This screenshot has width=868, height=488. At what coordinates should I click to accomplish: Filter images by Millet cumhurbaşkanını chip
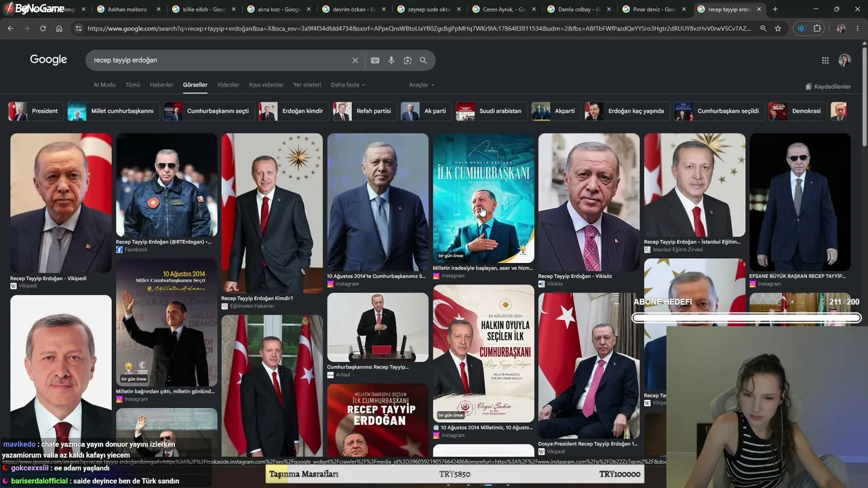click(113, 111)
